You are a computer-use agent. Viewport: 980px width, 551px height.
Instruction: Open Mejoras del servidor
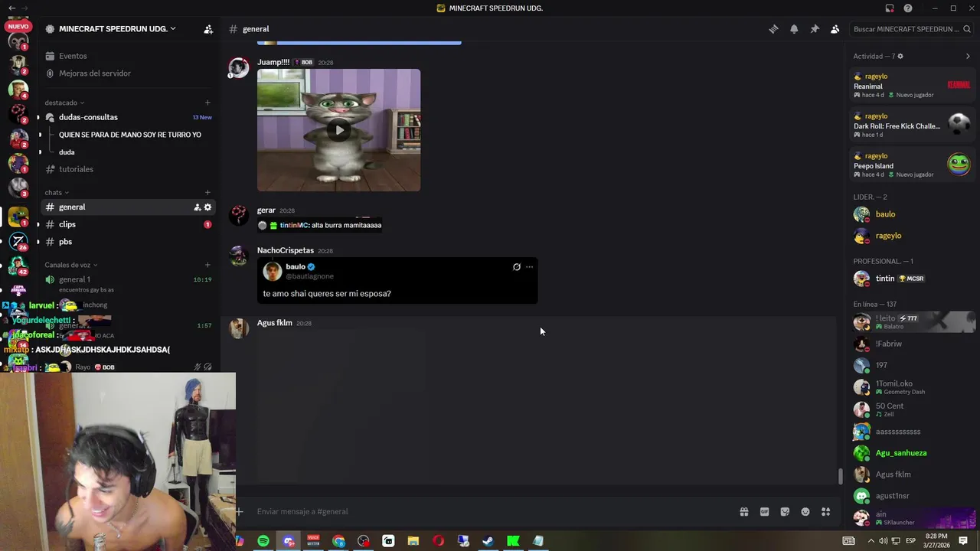coord(95,73)
